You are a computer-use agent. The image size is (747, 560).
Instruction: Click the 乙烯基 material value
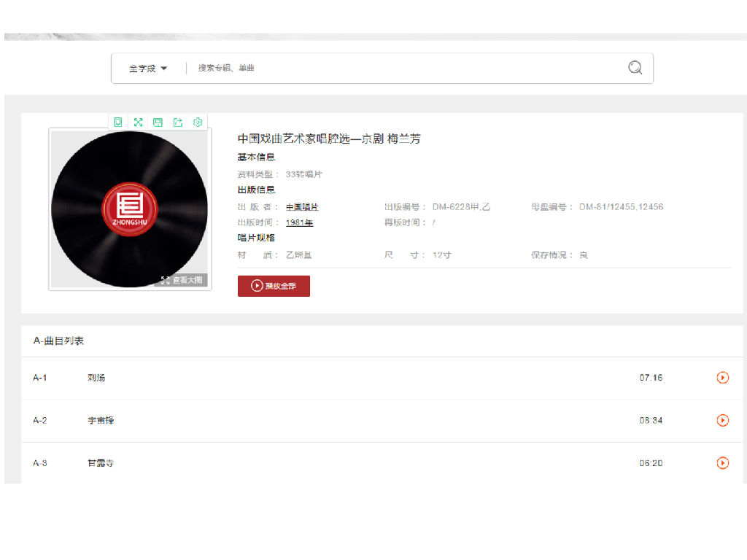(x=298, y=254)
